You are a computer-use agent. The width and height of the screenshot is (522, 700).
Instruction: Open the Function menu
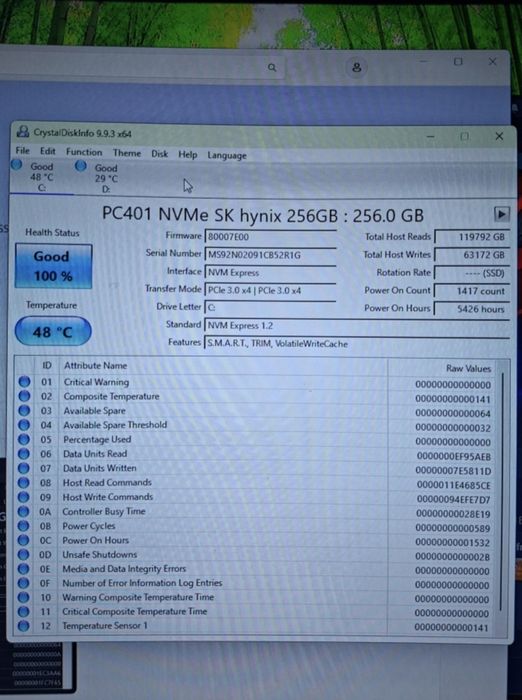[84, 152]
